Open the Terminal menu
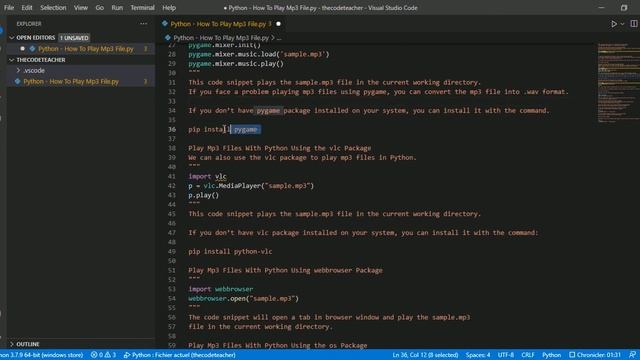Image resolution: width=640 pixels, height=360 pixels. pos(142,7)
